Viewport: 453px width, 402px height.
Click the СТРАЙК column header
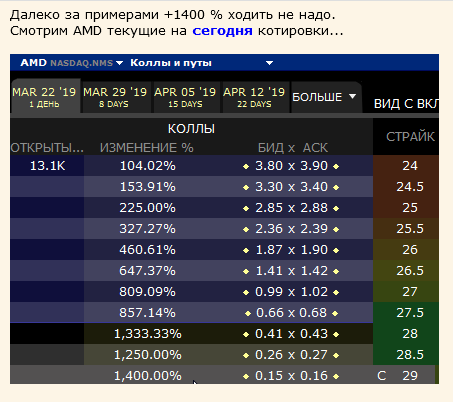(x=410, y=137)
